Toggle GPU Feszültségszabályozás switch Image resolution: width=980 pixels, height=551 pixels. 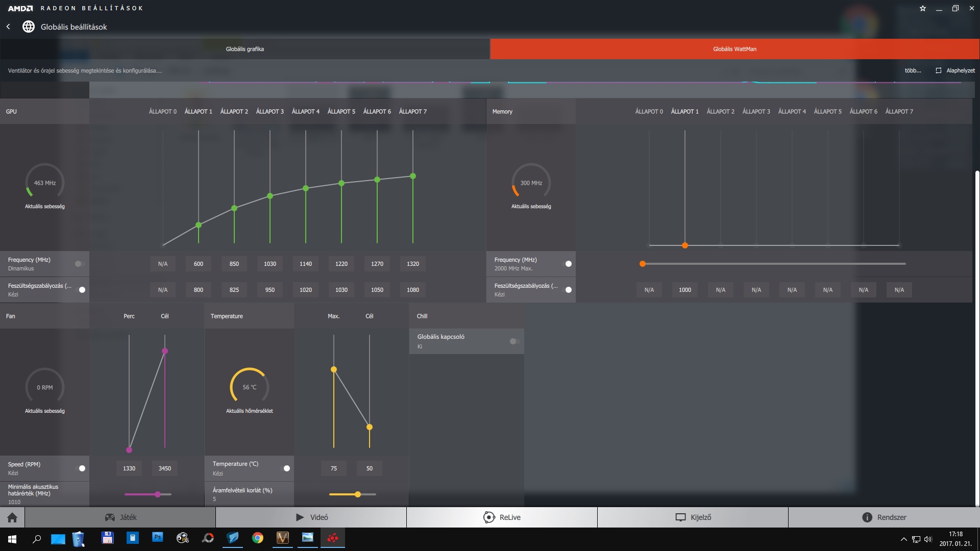pos(81,290)
